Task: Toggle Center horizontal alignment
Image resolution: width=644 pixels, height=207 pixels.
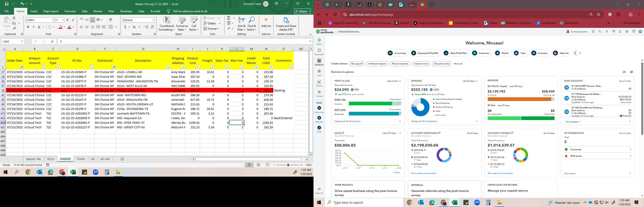Action: click(87, 27)
